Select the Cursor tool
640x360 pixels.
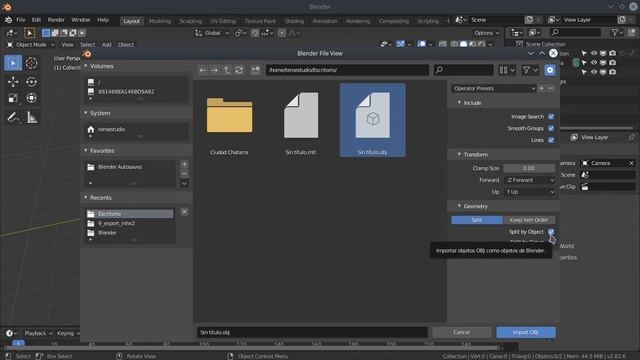click(31, 63)
